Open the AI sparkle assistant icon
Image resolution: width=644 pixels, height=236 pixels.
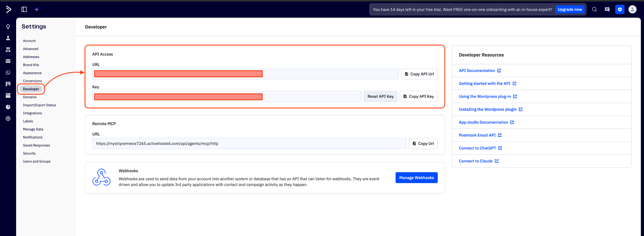pyautogui.click(x=37, y=9)
